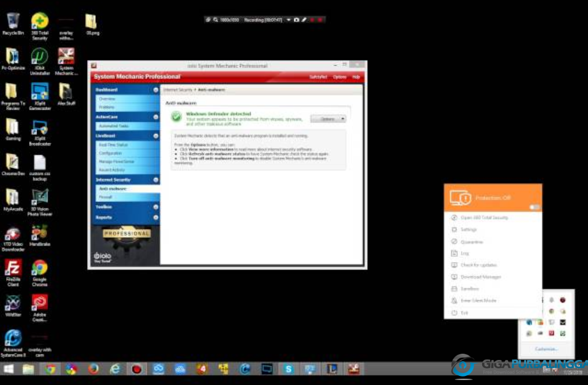
Task: Open the System Mechanic taskbar button
Action: click(x=353, y=369)
